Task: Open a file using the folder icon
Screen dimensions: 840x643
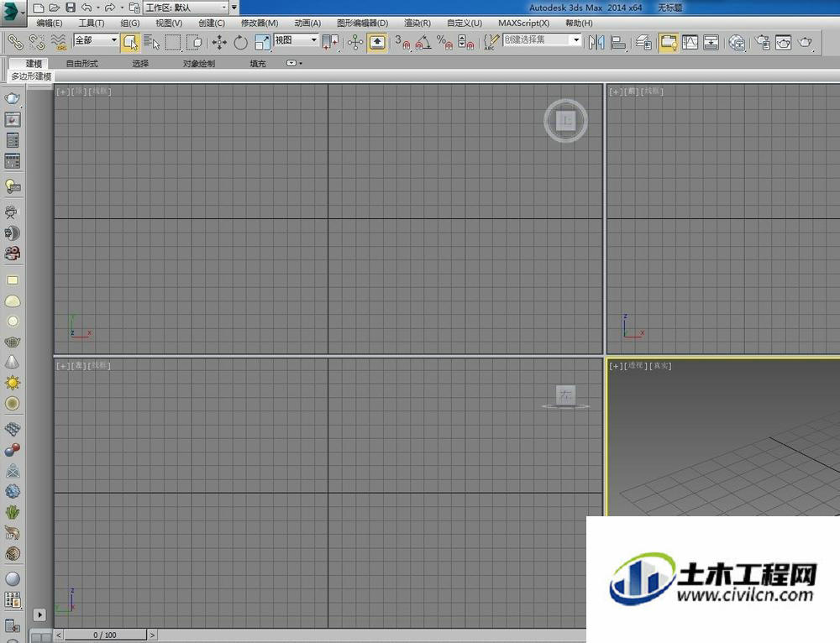Action: [54, 8]
